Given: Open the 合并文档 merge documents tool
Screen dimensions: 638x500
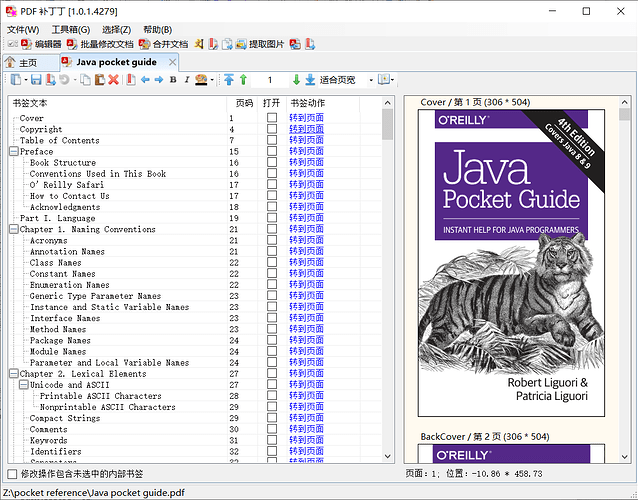Looking at the screenshot, I should (163, 44).
